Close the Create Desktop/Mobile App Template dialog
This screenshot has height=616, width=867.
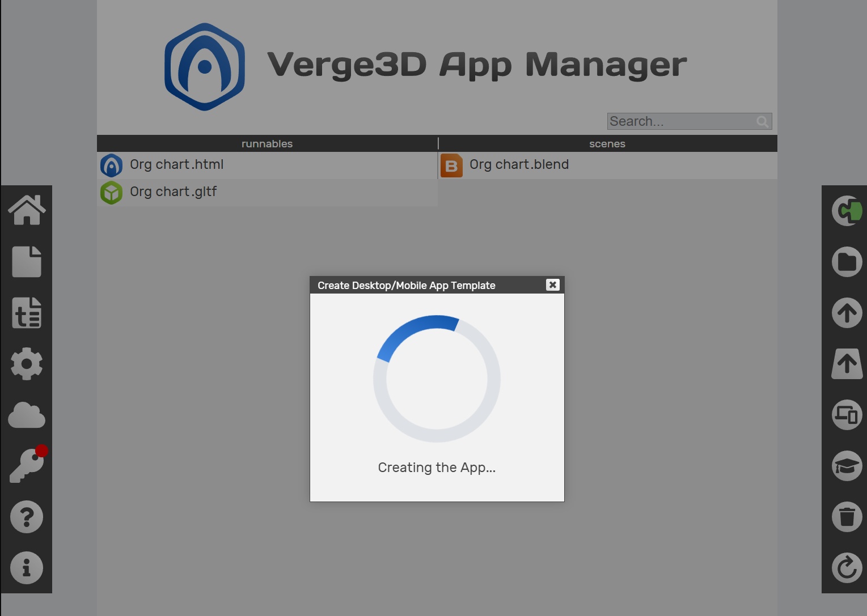tap(553, 285)
